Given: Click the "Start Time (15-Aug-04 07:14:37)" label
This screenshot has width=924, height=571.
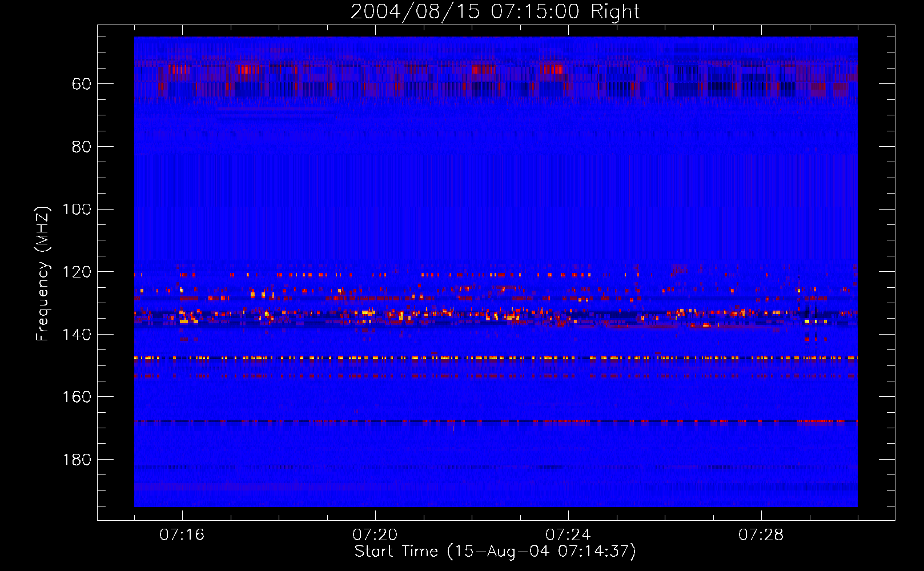Looking at the screenshot, I should (495, 552).
